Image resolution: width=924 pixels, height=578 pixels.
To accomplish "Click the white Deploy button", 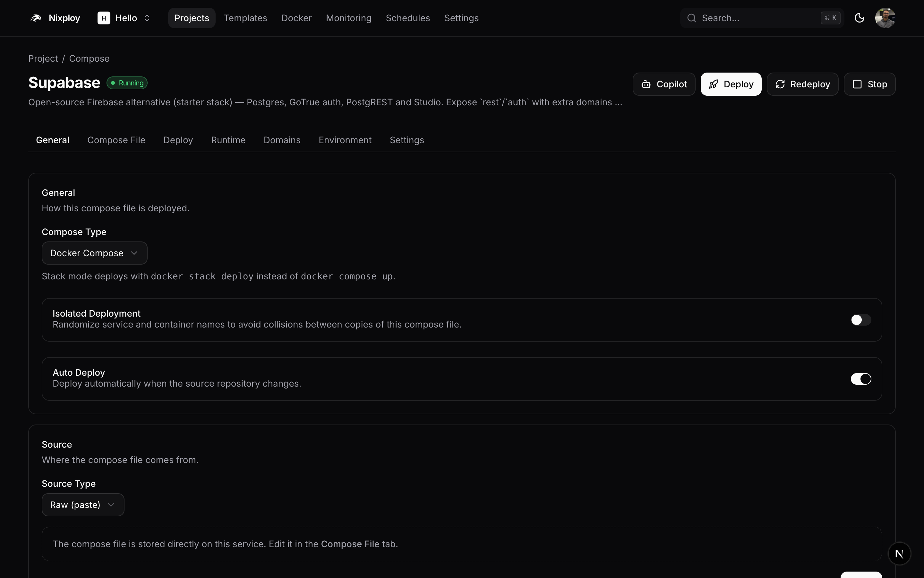I will tap(731, 84).
